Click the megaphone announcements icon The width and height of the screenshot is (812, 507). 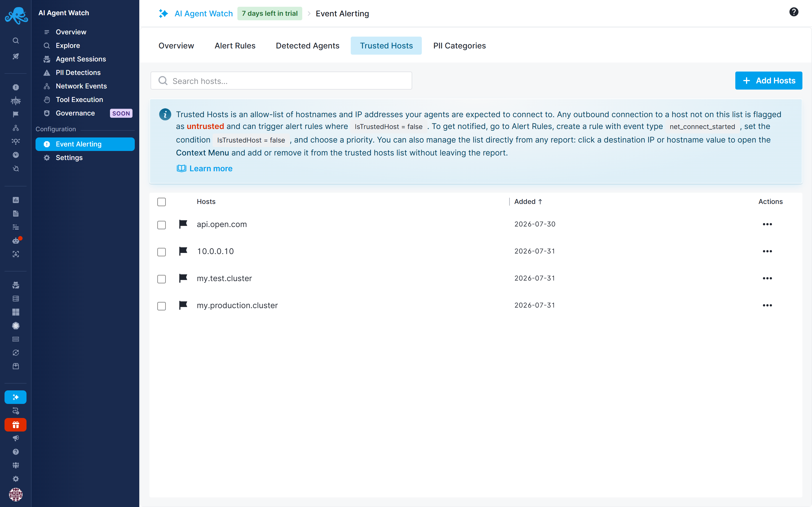point(16,438)
